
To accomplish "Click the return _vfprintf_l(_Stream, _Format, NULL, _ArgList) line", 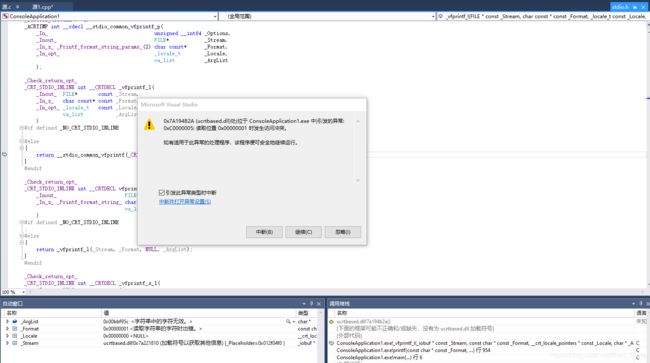I will (x=114, y=249).
